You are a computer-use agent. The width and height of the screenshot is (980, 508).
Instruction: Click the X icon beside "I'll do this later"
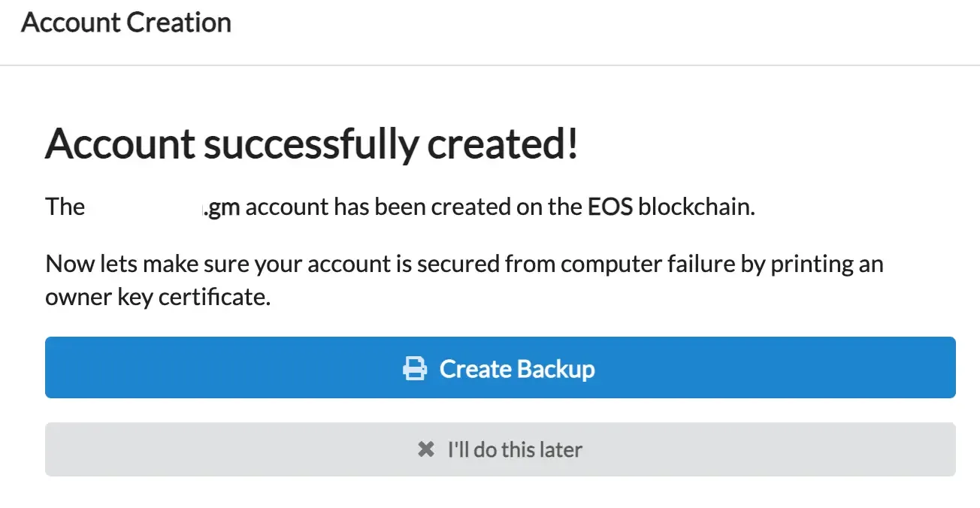click(x=425, y=449)
